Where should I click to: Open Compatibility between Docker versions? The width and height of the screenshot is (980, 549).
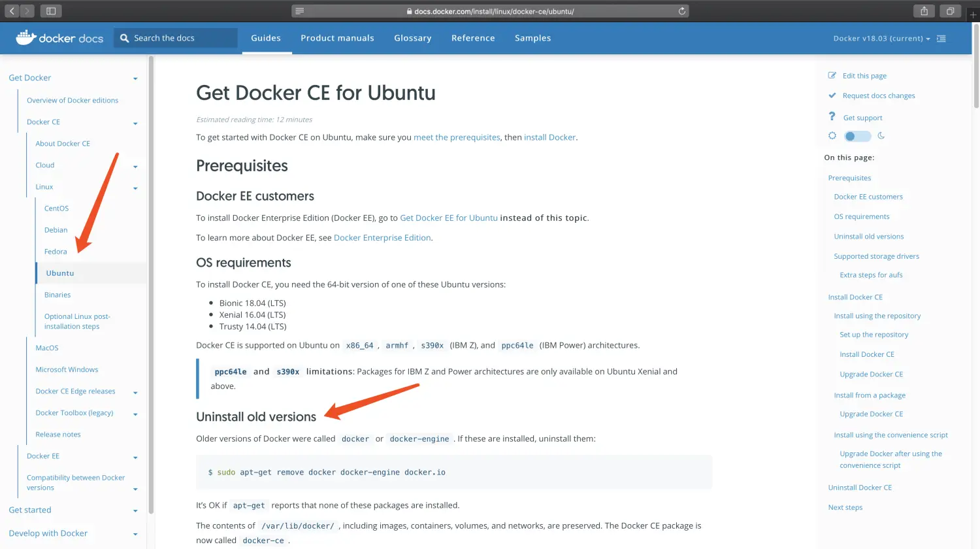coord(76,482)
